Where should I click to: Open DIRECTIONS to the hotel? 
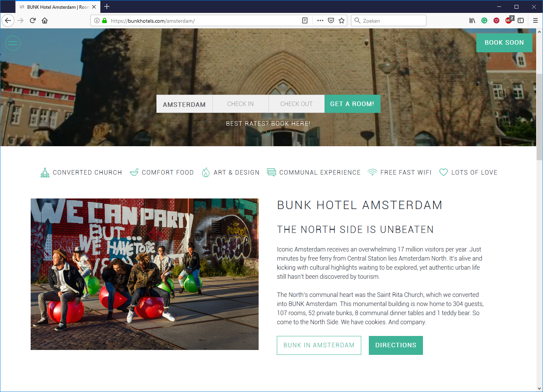pos(396,345)
